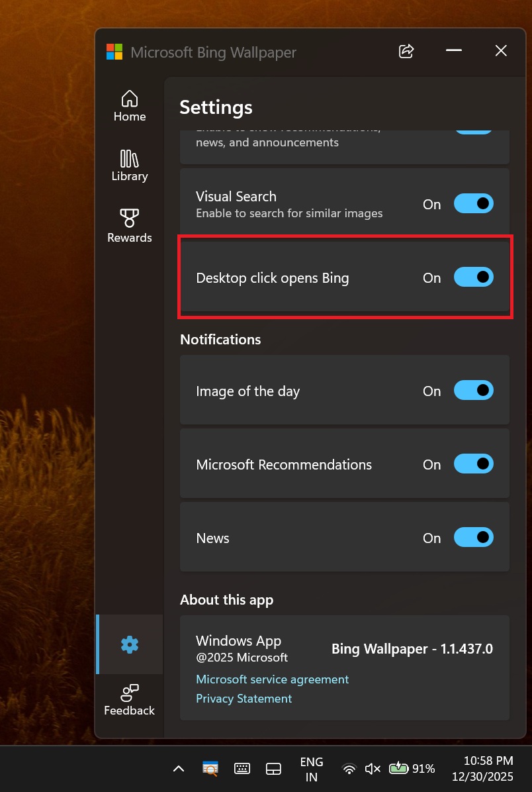
Task: Open the Rewards section
Action: click(129, 225)
